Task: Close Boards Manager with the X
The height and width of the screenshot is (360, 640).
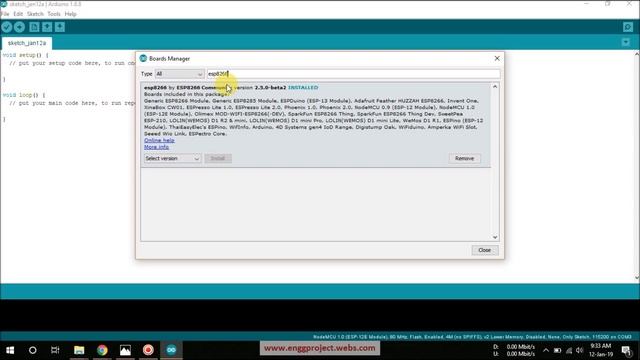Action: (497, 58)
